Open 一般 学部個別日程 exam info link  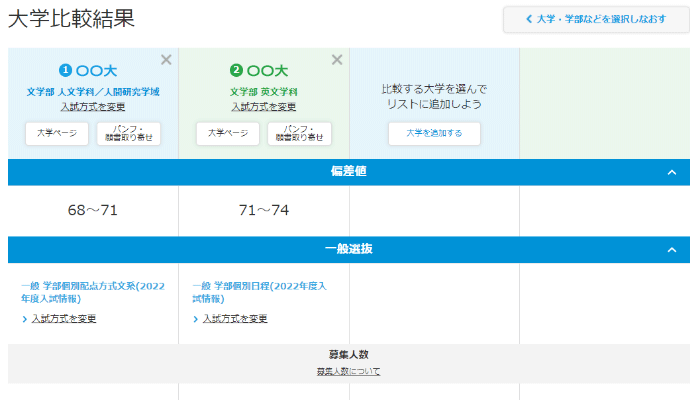pos(260,291)
